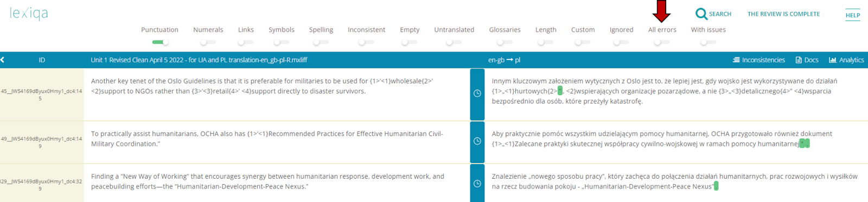Open Analytics via the chart icon
The image size is (868, 202).
pos(833,60)
